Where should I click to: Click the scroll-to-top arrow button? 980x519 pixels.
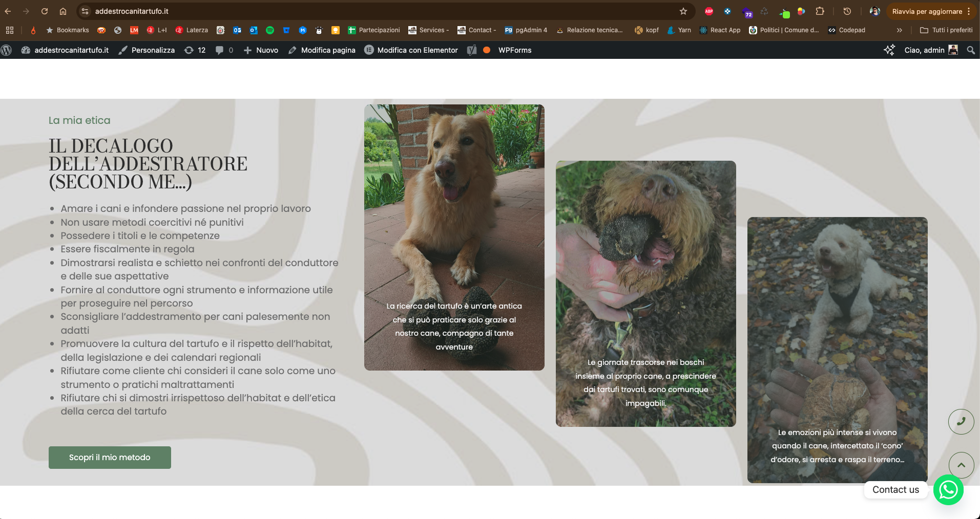961,465
